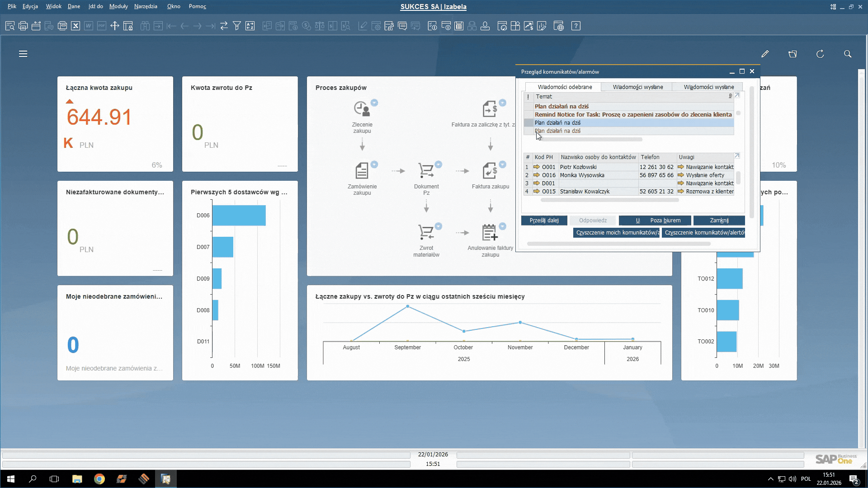Screen dimensions: 868x488
Task: Click the Zamówienie zakupu process icon
Action: point(362,171)
